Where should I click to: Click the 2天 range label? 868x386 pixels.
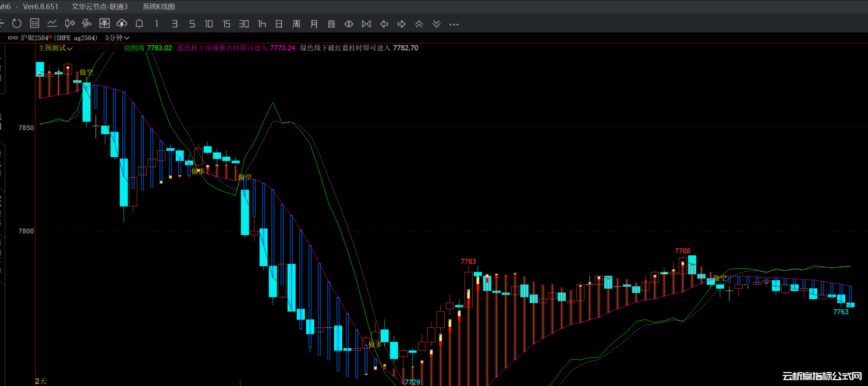point(41,381)
